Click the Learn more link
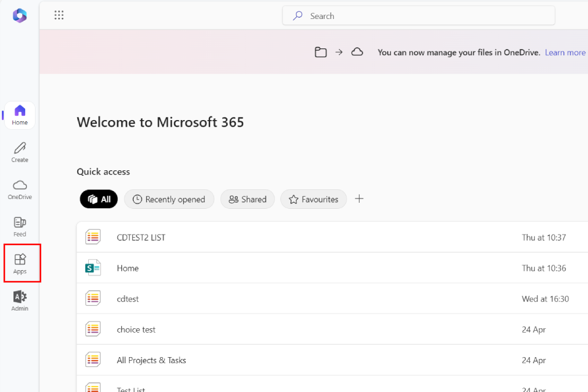This screenshot has height=392, width=588. click(565, 53)
